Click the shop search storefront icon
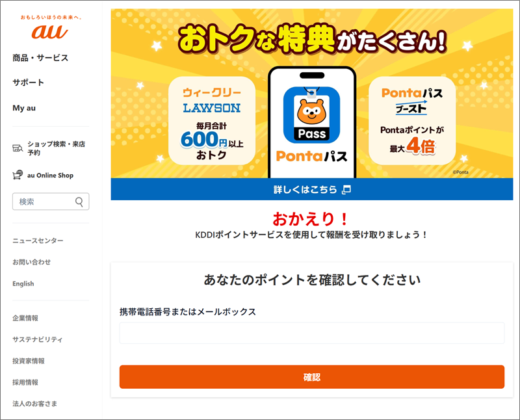Image resolution: width=520 pixels, height=420 pixels. (18, 148)
